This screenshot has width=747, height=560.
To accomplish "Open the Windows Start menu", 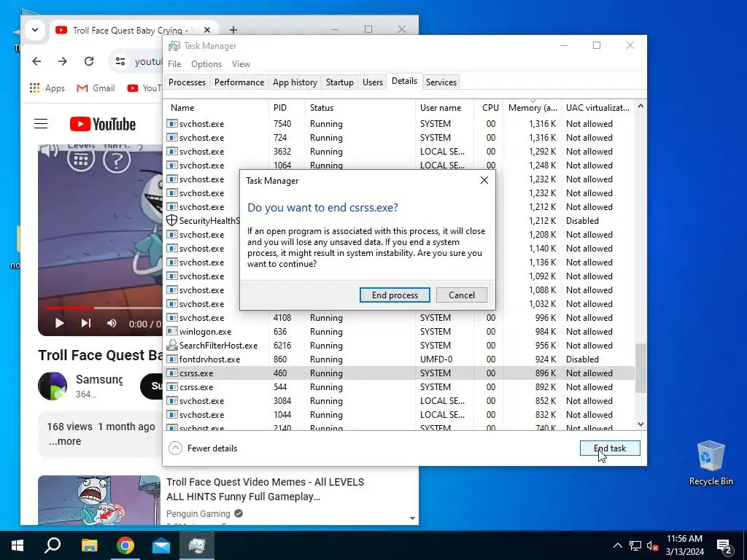I will [x=18, y=545].
